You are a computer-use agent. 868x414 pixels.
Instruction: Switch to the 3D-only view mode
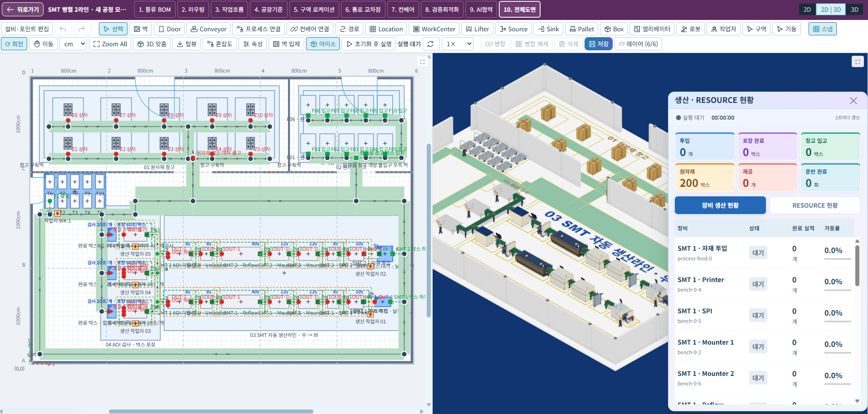pyautogui.click(x=854, y=10)
